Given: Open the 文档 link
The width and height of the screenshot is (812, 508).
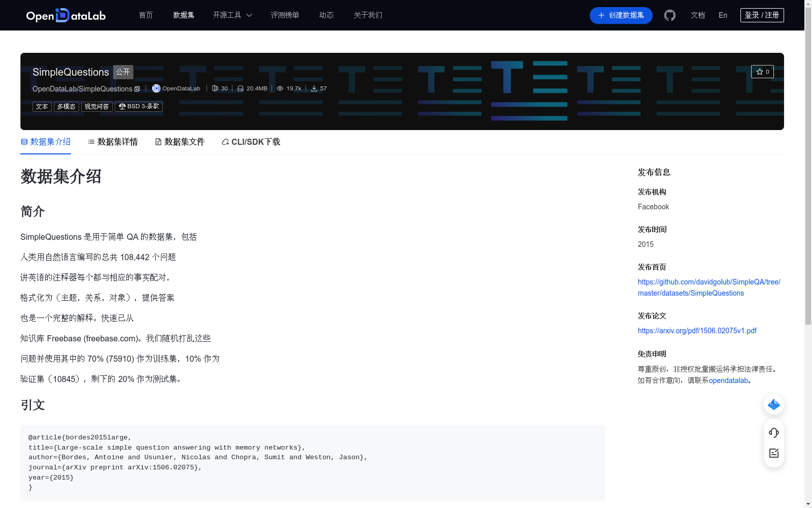Looking at the screenshot, I should (698, 15).
